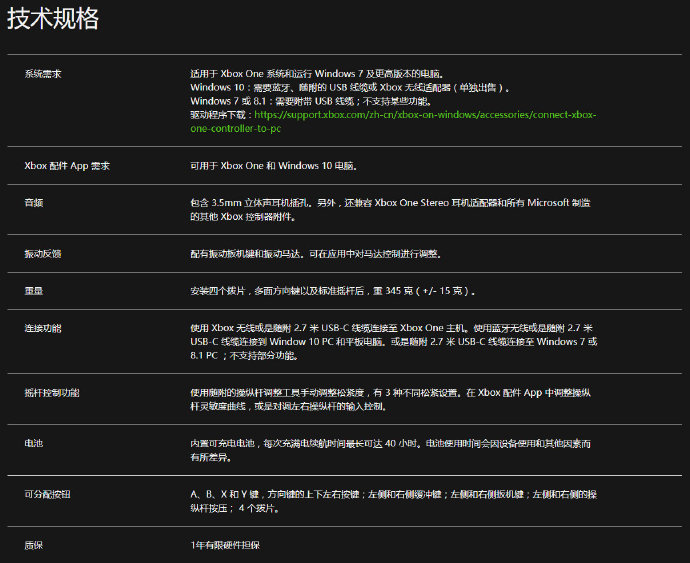
Task: Click the text 1年有限硬件担保
Action: 225,545
